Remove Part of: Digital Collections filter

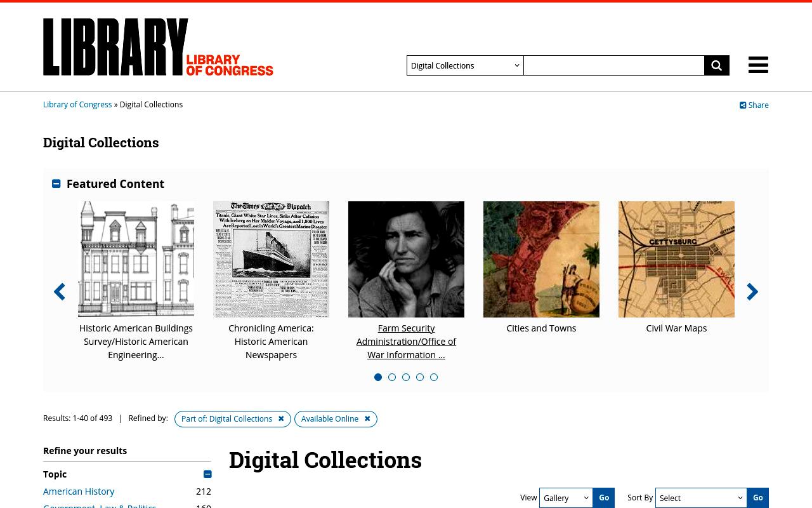pyautogui.click(x=281, y=419)
